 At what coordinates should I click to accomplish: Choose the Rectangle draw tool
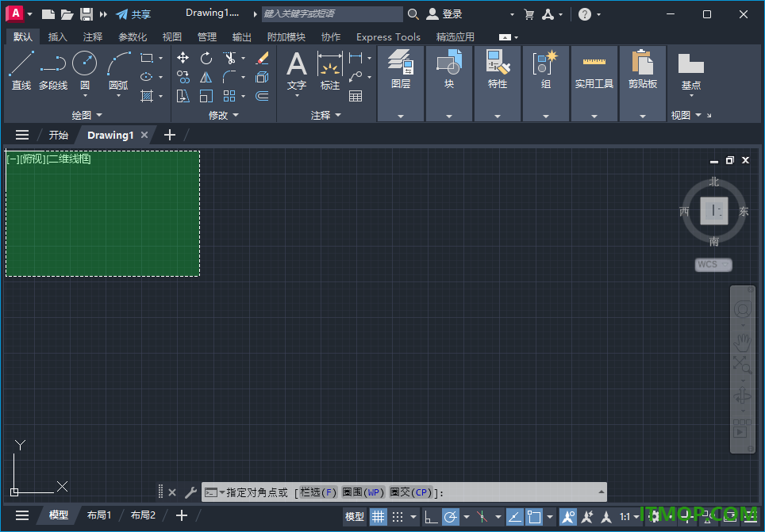[146, 58]
